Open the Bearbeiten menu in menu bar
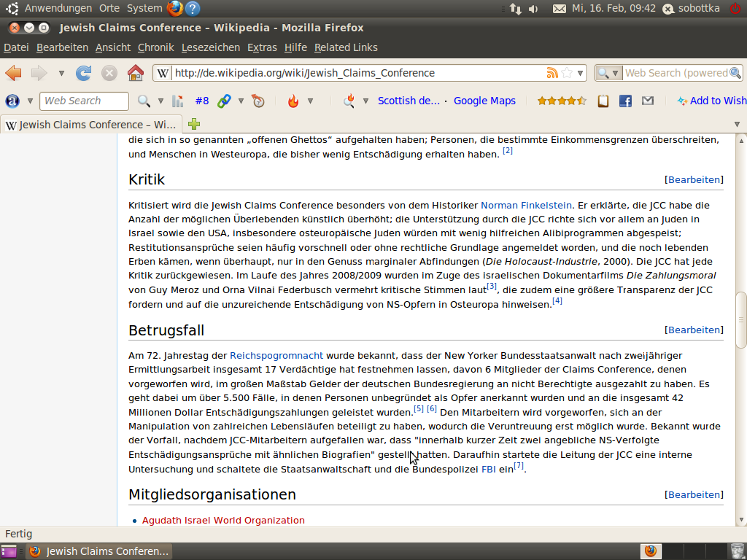 point(63,47)
